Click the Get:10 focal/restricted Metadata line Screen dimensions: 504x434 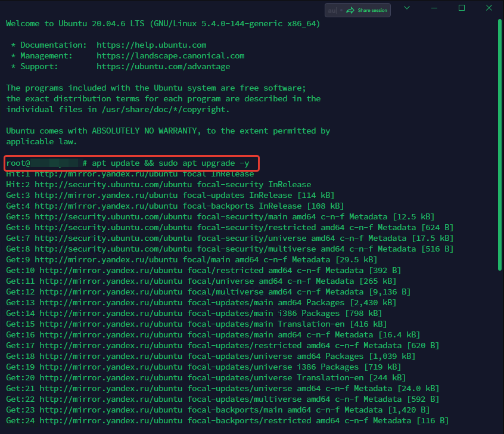pos(204,270)
